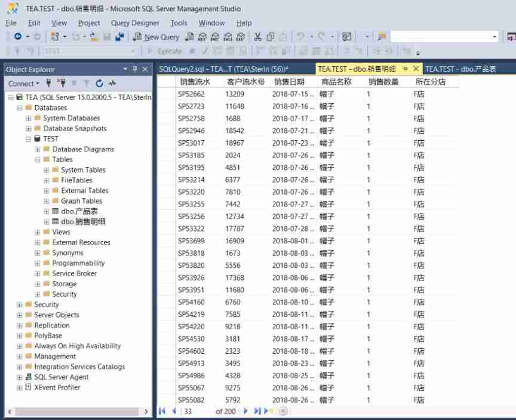Click the Connect Object Explorer plug icon
This screenshot has height=420, width=516.
pyautogui.click(x=49, y=84)
